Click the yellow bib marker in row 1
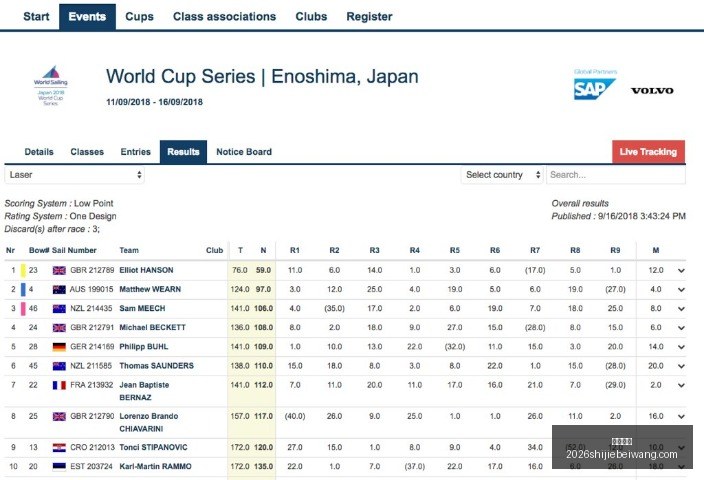704x480 pixels. coord(23,270)
